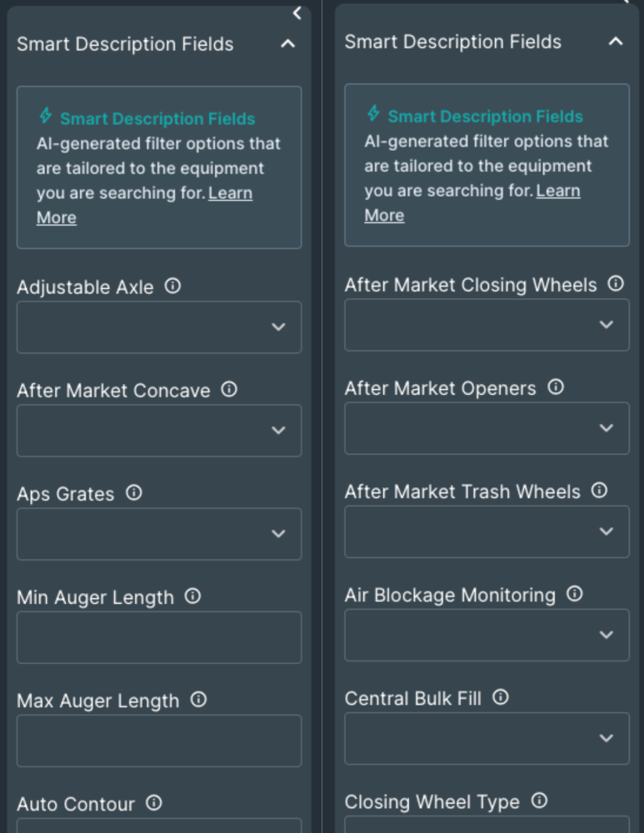
Task: Click the collapse arrow at the top left
Action: click(297, 12)
